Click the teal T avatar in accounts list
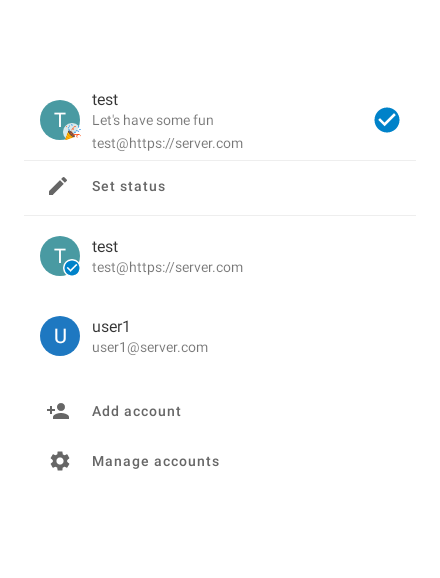This screenshot has height=578, width=440. pos(60,256)
